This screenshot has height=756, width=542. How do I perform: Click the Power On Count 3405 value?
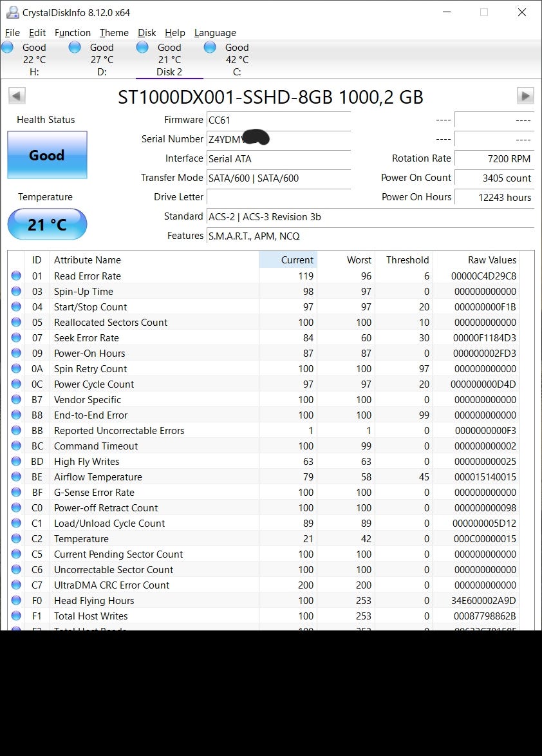point(494,178)
